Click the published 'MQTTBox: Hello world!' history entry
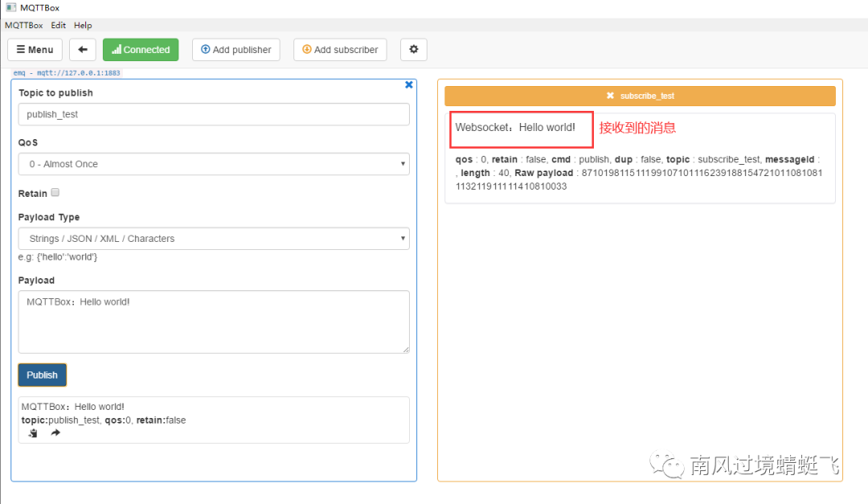The height and width of the screenshot is (504, 868). tap(72, 407)
